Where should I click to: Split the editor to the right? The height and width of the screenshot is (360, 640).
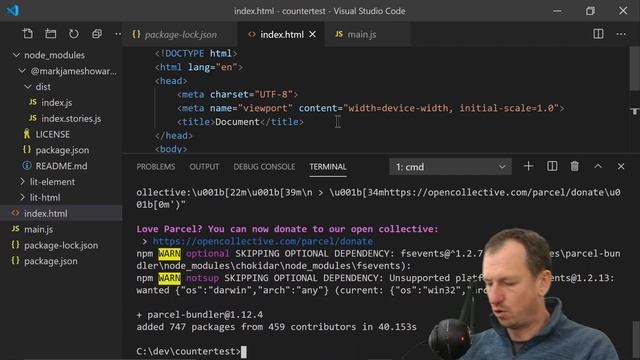pos(598,34)
